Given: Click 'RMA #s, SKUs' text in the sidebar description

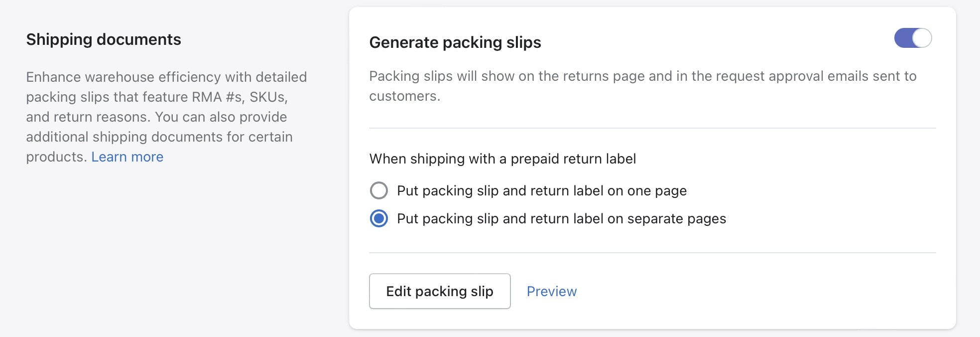Looking at the screenshot, I should coord(240,97).
